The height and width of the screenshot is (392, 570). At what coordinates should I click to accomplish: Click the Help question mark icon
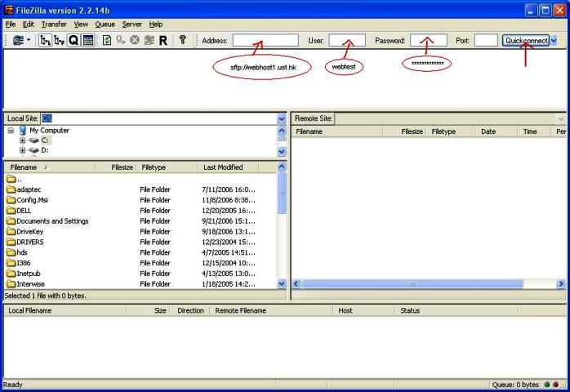pyautogui.click(x=183, y=40)
